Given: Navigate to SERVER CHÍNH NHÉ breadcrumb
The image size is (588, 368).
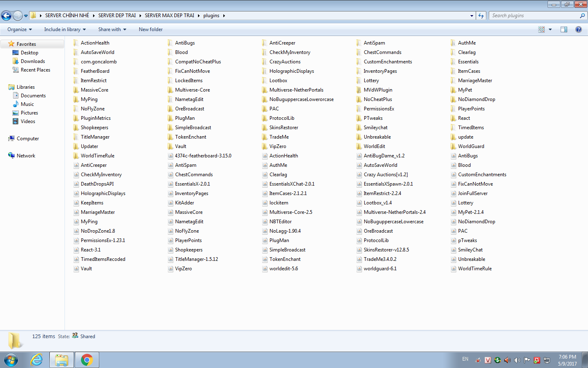Looking at the screenshot, I should point(67,16).
